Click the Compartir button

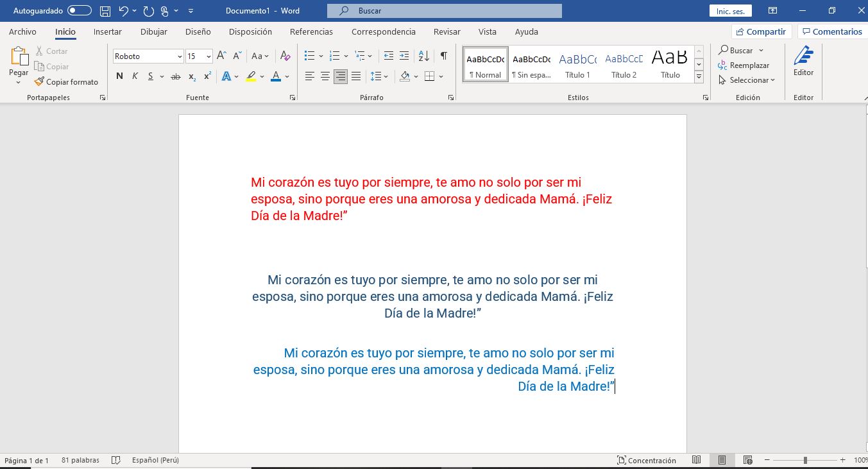761,31
